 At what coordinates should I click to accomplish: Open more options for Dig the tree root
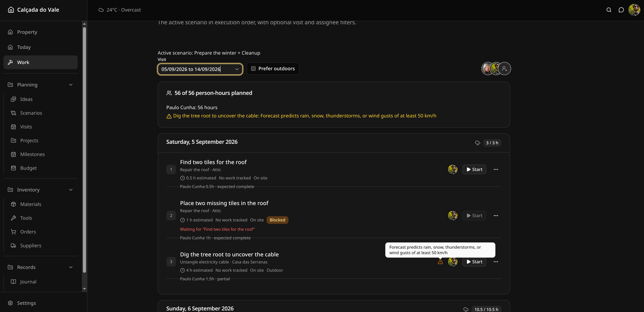tap(496, 262)
